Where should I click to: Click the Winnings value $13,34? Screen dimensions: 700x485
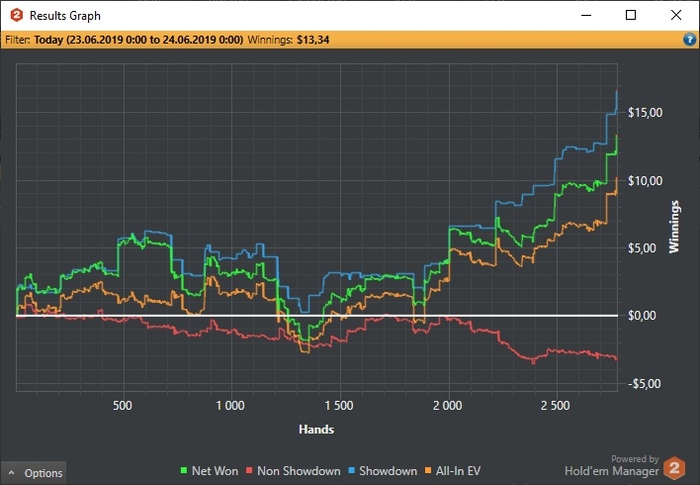click(x=313, y=40)
